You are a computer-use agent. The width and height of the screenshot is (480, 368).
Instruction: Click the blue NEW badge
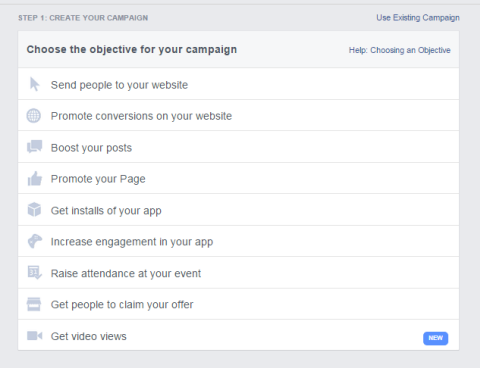tap(435, 338)
